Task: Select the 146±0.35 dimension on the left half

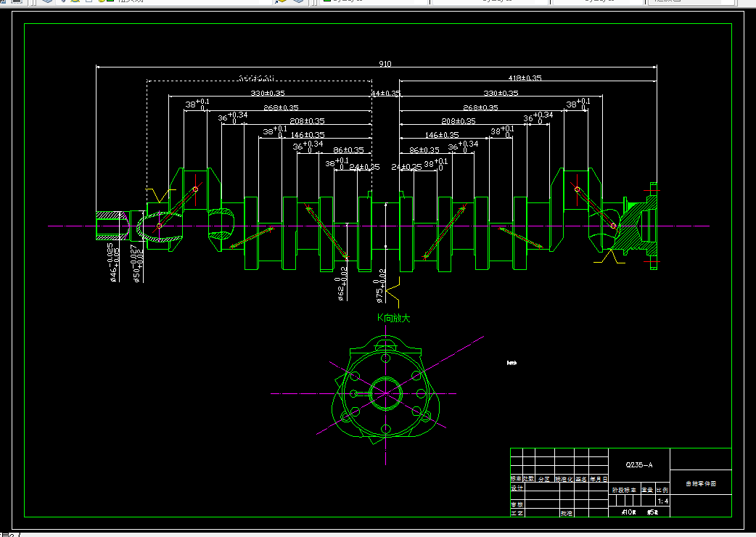Action: tap(308, 135)
